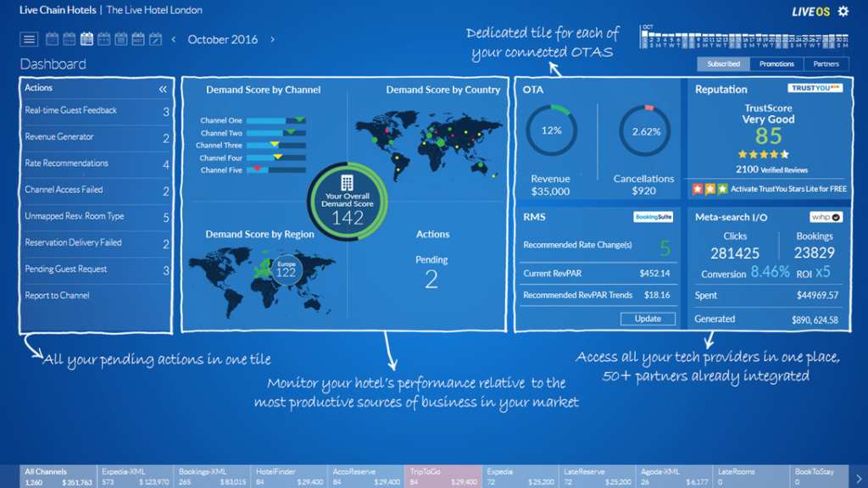Select the highlighted white calendar view icon
The width and height of the screenshot is (868, 488).
point(86,39)
